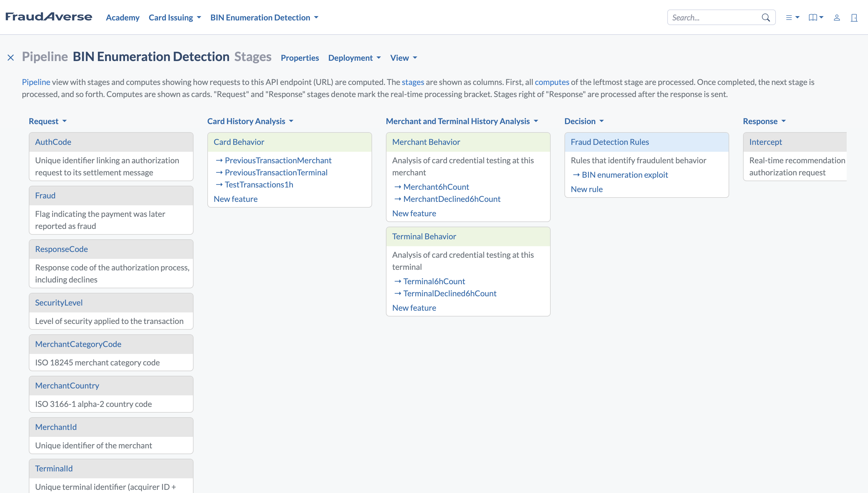The image size is (868, 493).
Task: Click the logout door icon
Action: coord(854,18)
